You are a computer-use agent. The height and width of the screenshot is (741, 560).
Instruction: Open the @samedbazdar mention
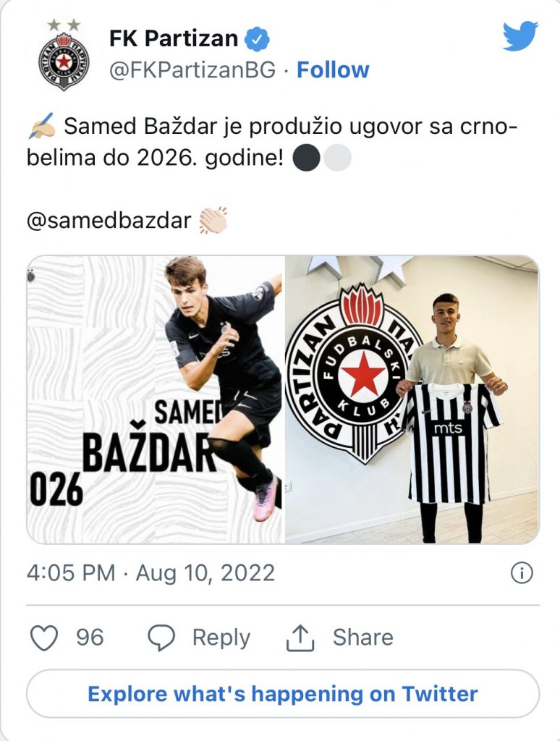tap(109, 220)
